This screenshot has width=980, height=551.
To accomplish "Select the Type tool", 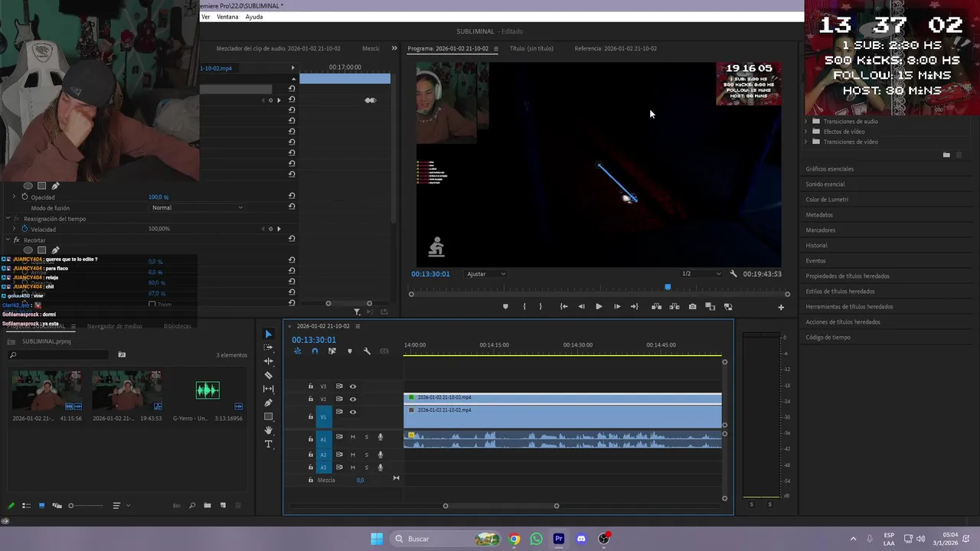I will [x=269, y=444].
